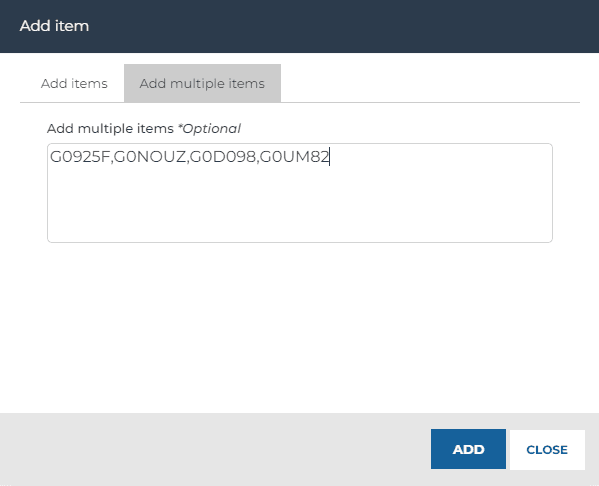Click the lower border area of the text box

(x=300, y=242)
